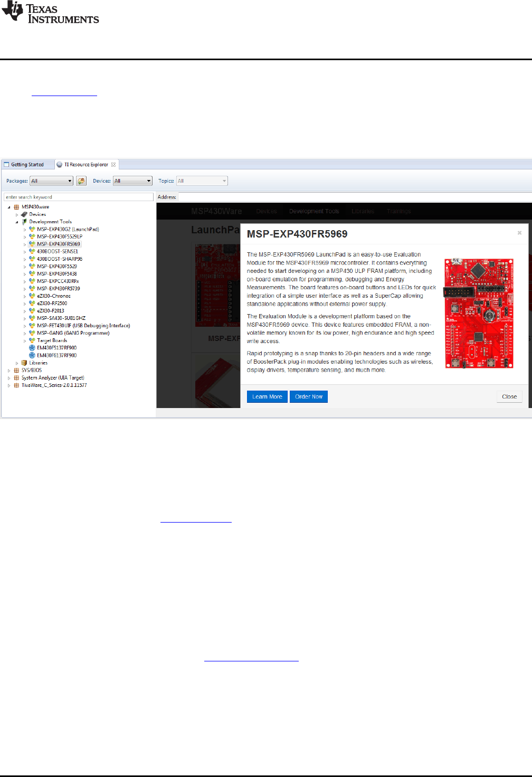Screen dimensions: 532x777
Task: Click the blue icon beside EM430F5137RF900
Action: 32,348
